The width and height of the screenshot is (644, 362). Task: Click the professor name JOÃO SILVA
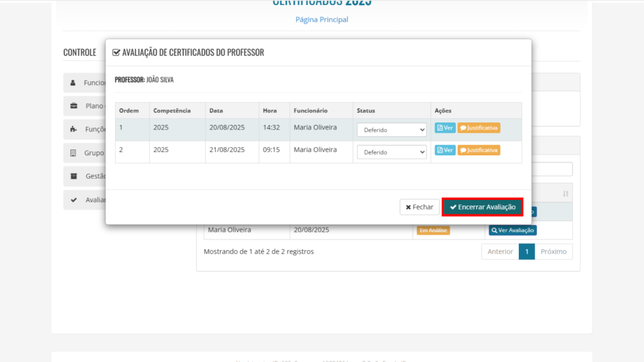(160, 80)
